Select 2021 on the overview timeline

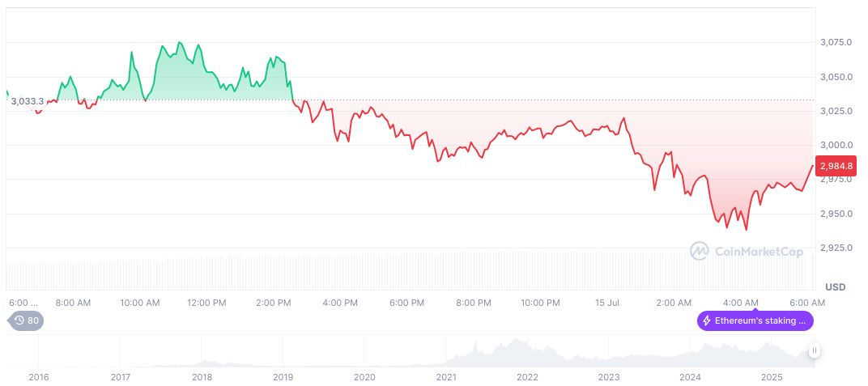[x=446, y=377]
